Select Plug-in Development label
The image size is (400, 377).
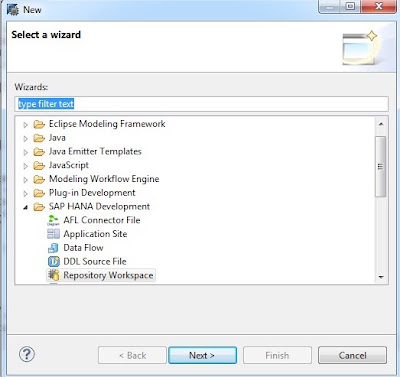point(92,193)
